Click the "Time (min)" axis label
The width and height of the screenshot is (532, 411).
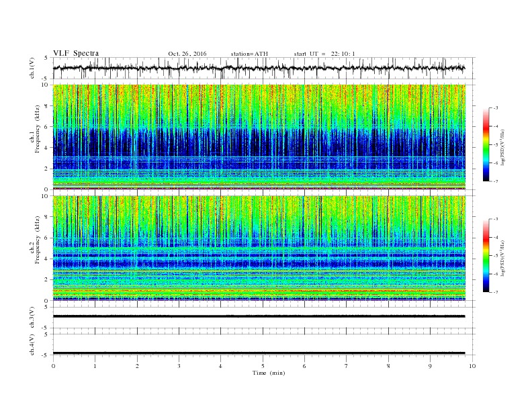click(x=269, y=373)
